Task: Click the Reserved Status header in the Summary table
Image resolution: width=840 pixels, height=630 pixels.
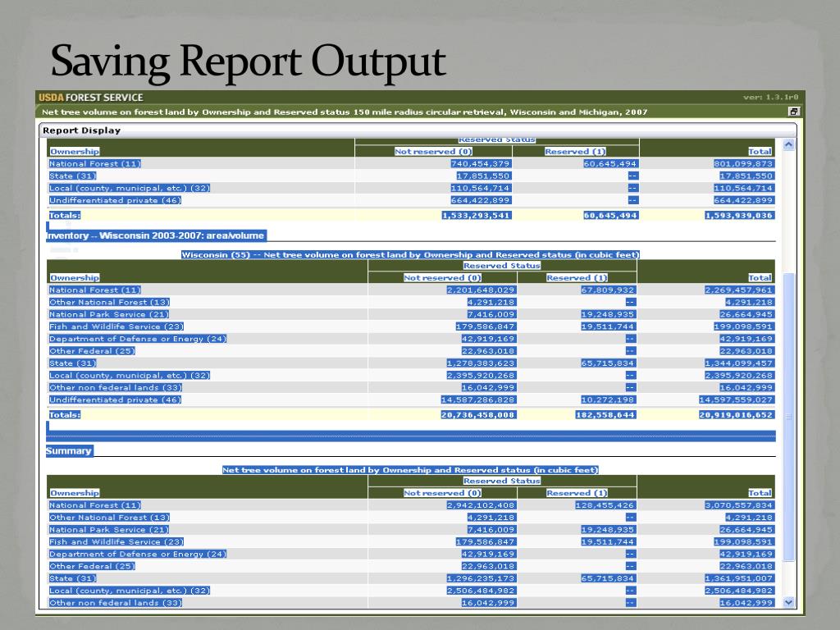Action: pos(502,481)
